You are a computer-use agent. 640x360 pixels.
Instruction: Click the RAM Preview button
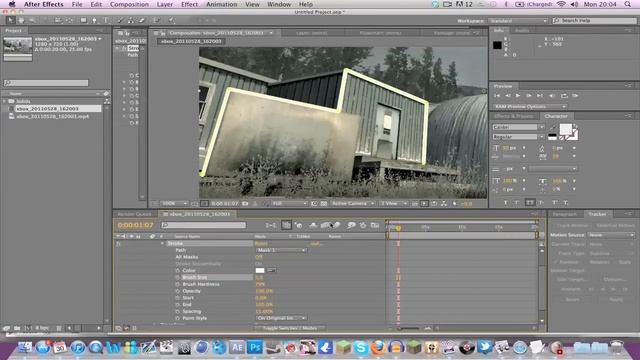coord(575,96)
